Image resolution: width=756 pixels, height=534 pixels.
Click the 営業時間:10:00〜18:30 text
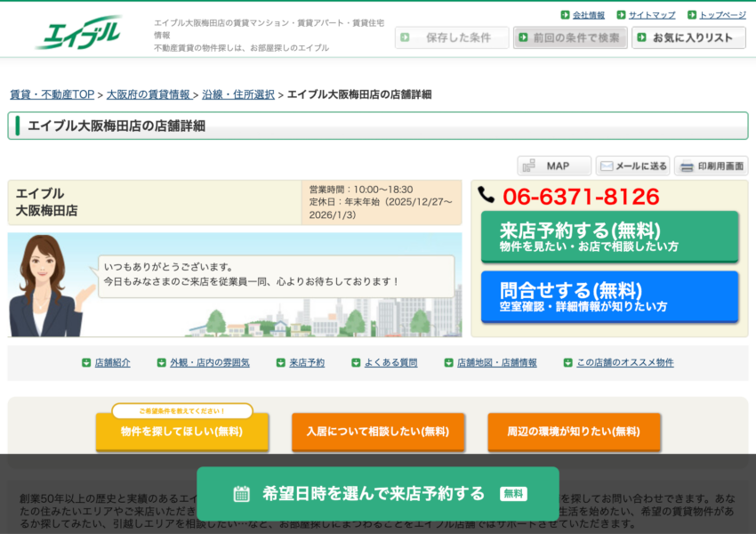360,190
